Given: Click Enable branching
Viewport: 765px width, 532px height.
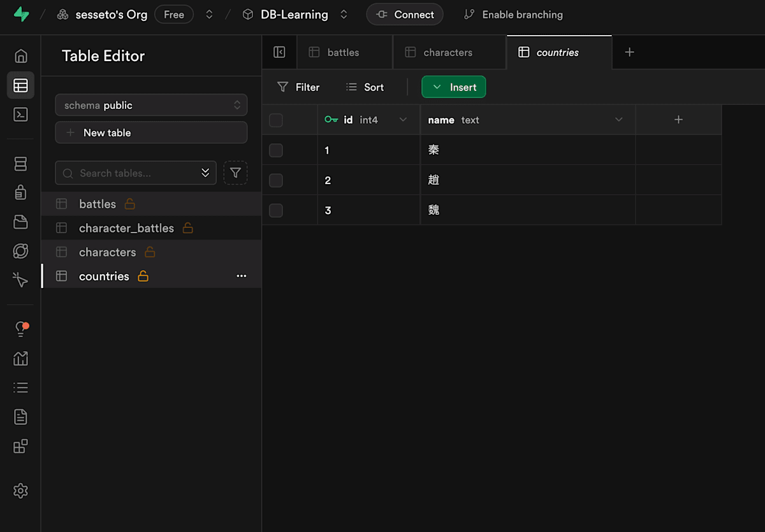Looking at the screenshot, I should click(x=513, y=14).
